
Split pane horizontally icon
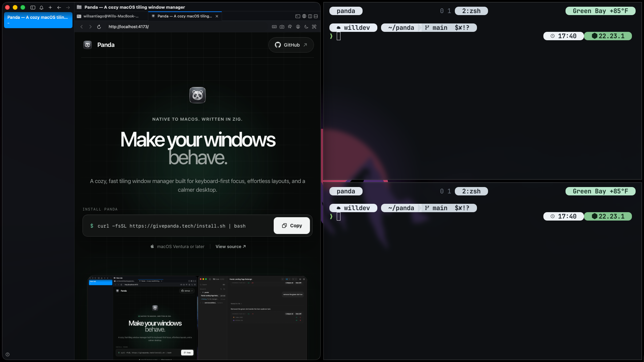pyautogui.click(x=316, y=16)
